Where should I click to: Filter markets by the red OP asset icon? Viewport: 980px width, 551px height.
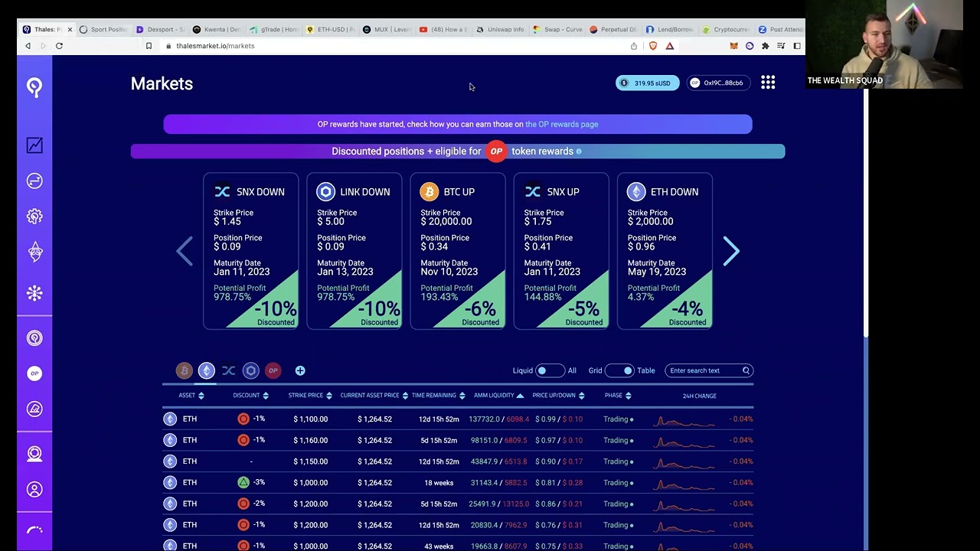pyautogui.click(x=273, y=370)
